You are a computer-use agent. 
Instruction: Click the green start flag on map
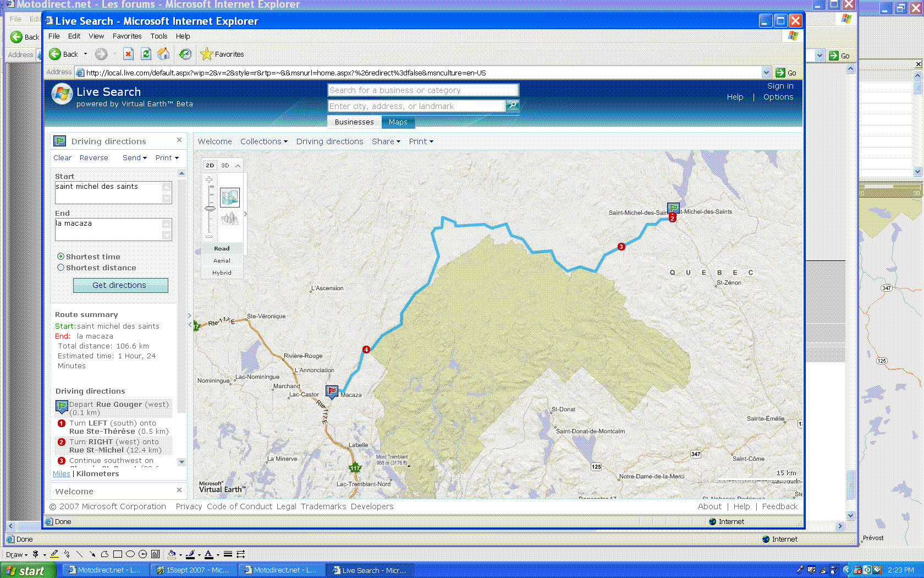pos(674,208)
